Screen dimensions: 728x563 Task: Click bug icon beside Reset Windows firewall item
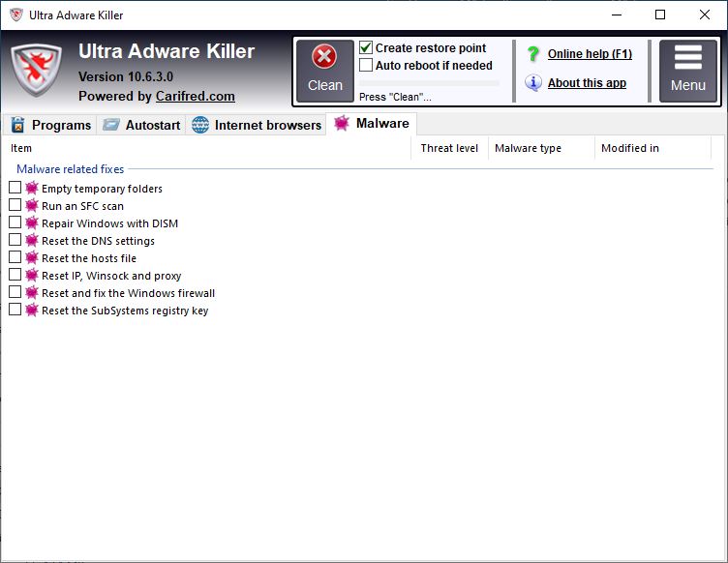(32, 293)
